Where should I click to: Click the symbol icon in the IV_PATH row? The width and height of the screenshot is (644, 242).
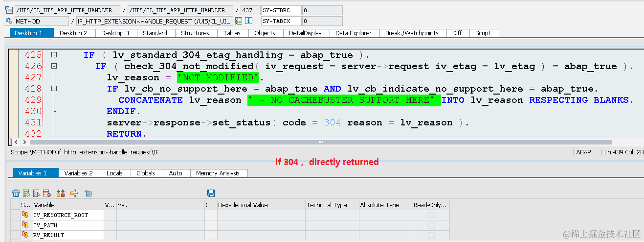pos(25,225)
